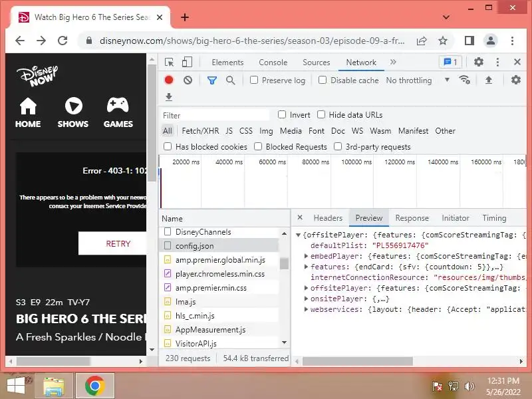
Task: Open Windows Start button
Action: [16, 386]
